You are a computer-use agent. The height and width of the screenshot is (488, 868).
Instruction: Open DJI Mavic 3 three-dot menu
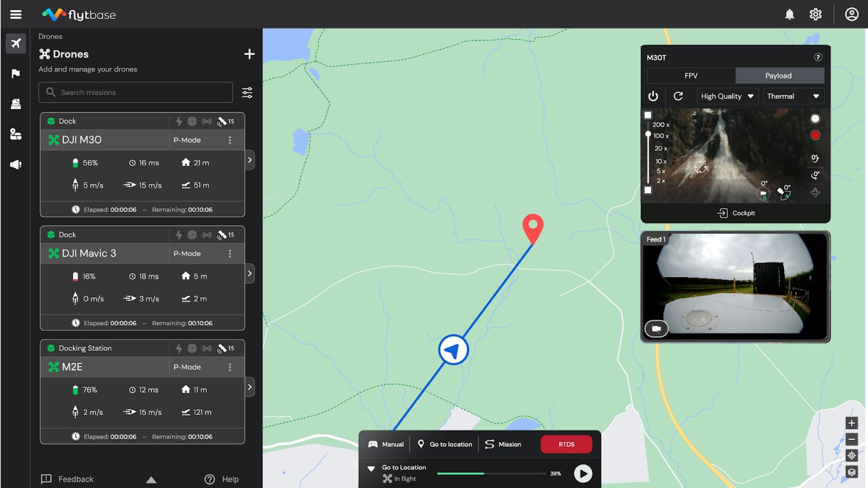(x=230, y=253)
